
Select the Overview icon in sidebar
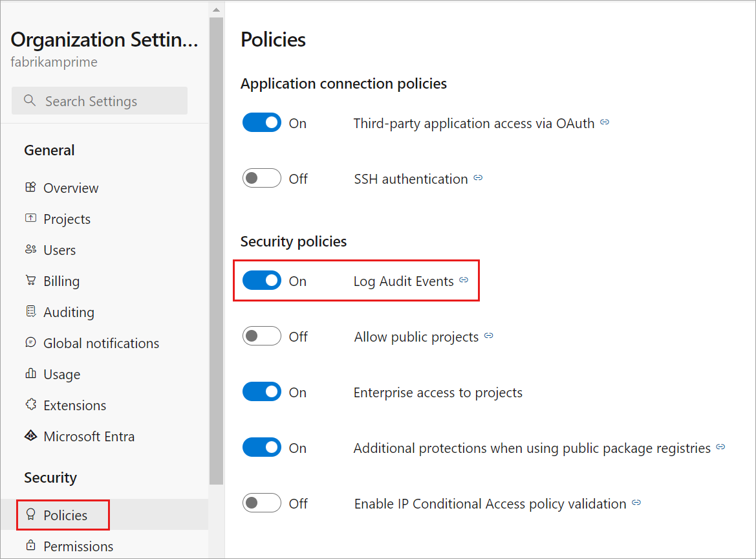(30, 188)
